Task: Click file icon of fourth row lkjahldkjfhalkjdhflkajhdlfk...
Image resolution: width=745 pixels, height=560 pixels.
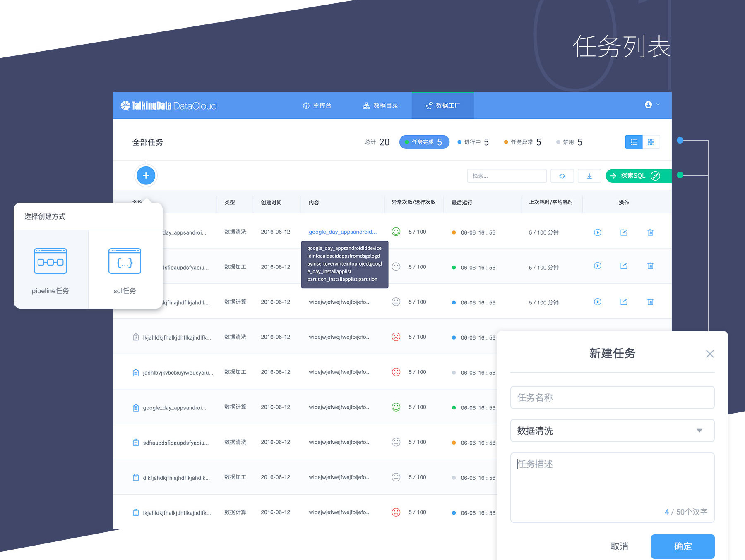Action: click(136, 337)
